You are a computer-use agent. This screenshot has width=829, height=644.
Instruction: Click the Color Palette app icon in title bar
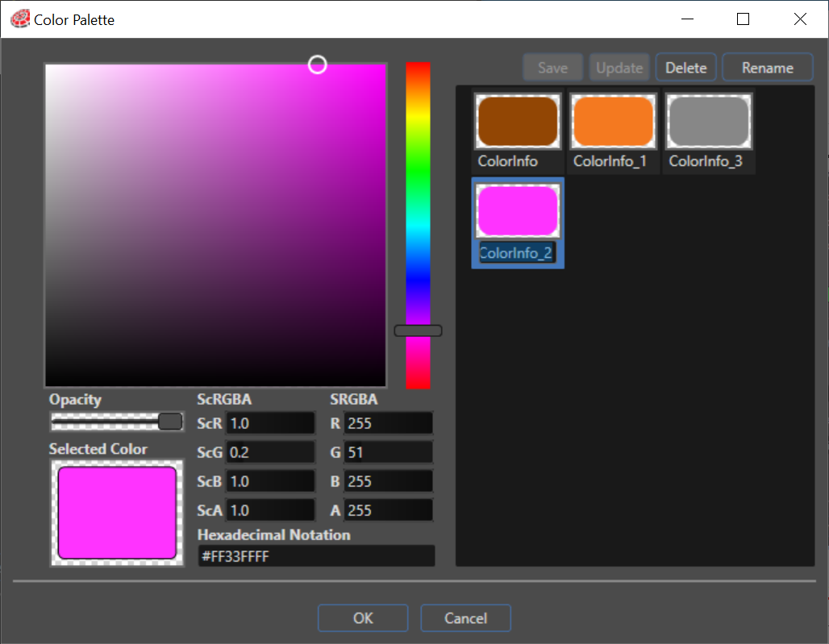point(20,19)
